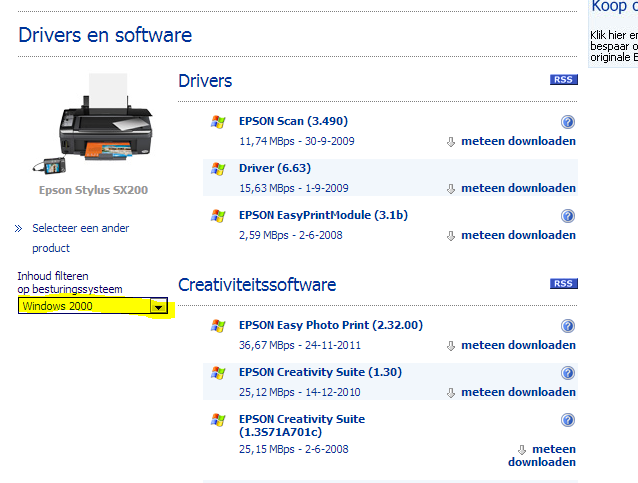Click 'meteen downloaden' for Creativity Suite (1.3S71A701c)
The width and height of the screenshot is (638, 483).
click(542, 455)
